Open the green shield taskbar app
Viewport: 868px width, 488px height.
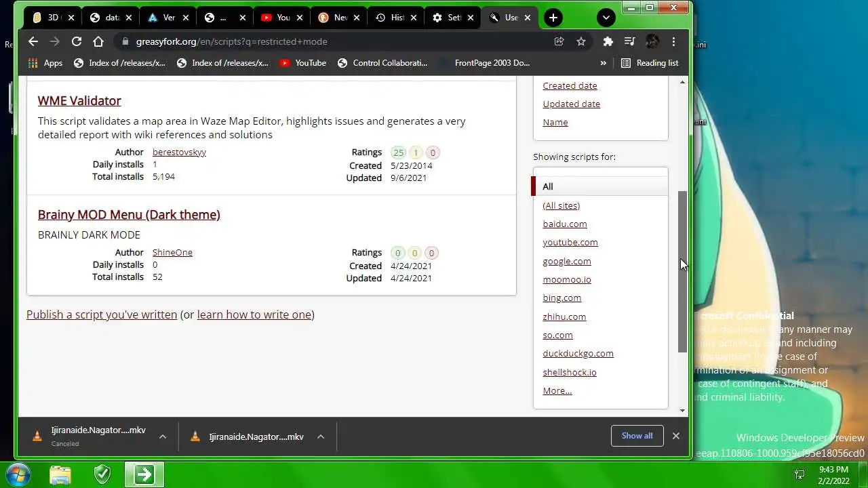click(102, 474)
